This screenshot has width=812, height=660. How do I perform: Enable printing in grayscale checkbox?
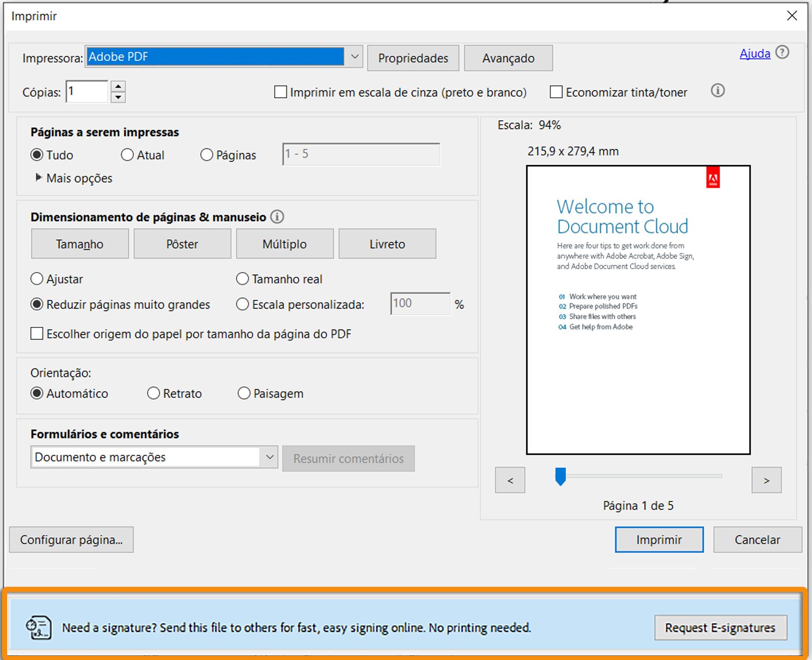[x=281, y=92]
